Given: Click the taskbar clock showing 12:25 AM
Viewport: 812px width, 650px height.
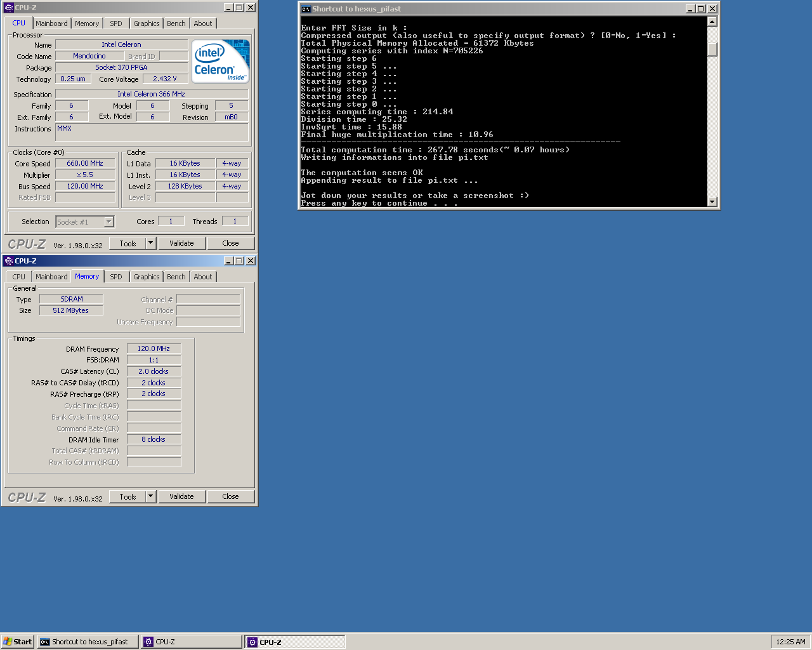Looking at the screenshot, I should click(x=790, y=642).
